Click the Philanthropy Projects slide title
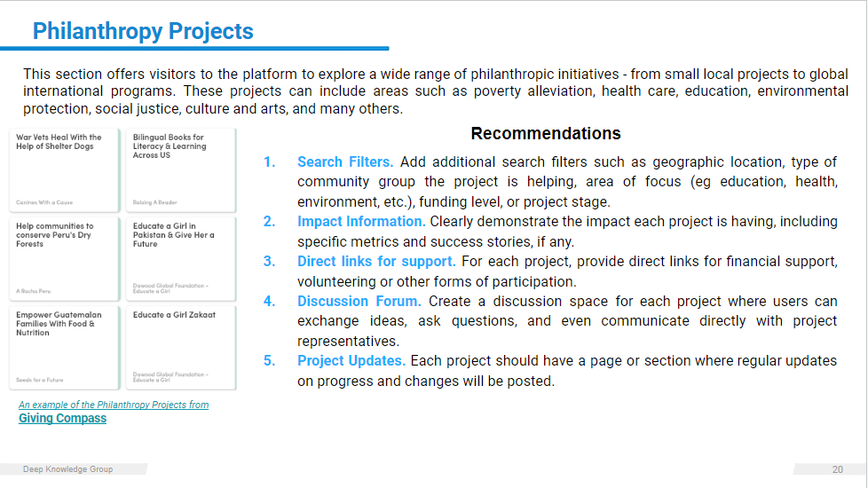868x488 pixels. coord(143,32)
